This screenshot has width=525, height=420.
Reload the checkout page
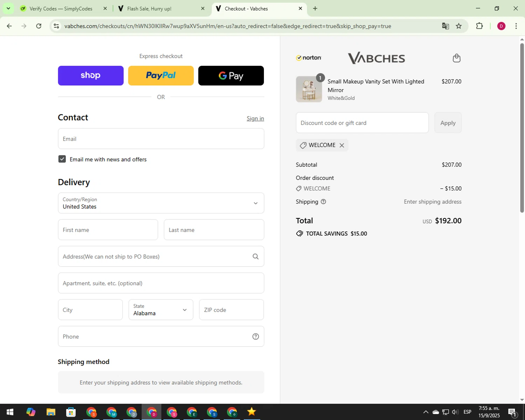coord(39,26)
